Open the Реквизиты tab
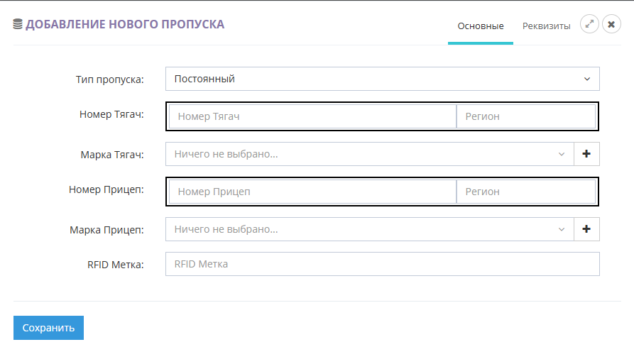Image resolution: width=634 pixels, height=364 pixels. coord(546,26)
